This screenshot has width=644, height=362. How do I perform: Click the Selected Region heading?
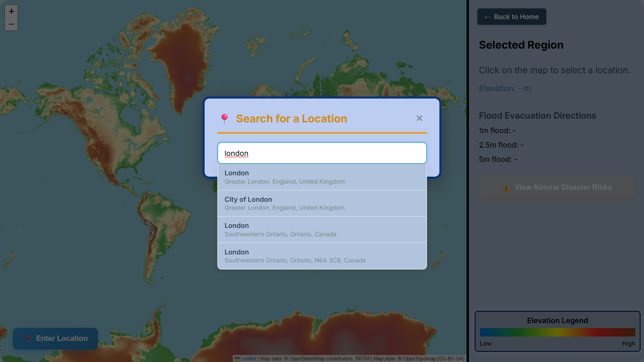(521, 45)
